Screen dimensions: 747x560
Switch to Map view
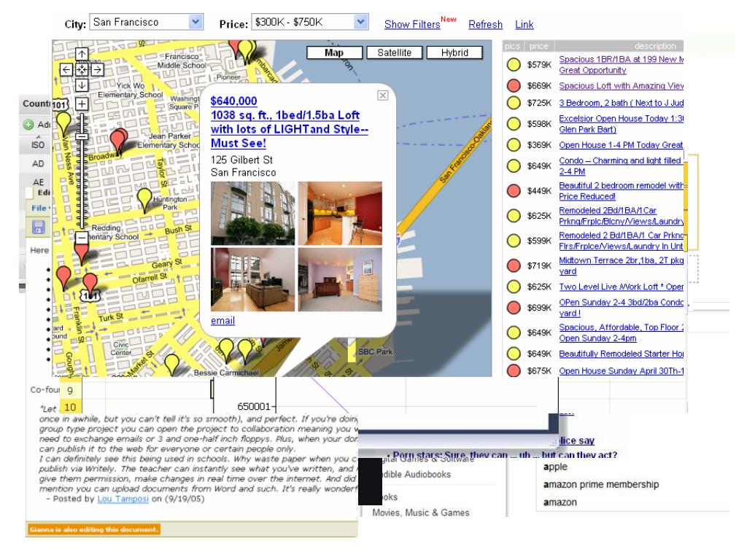coord(334,52)
